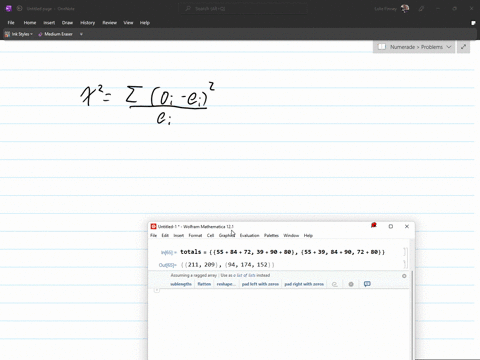Click the feedback speech bubble icon
Screen dimensions: 480x360
pos(367,284)
